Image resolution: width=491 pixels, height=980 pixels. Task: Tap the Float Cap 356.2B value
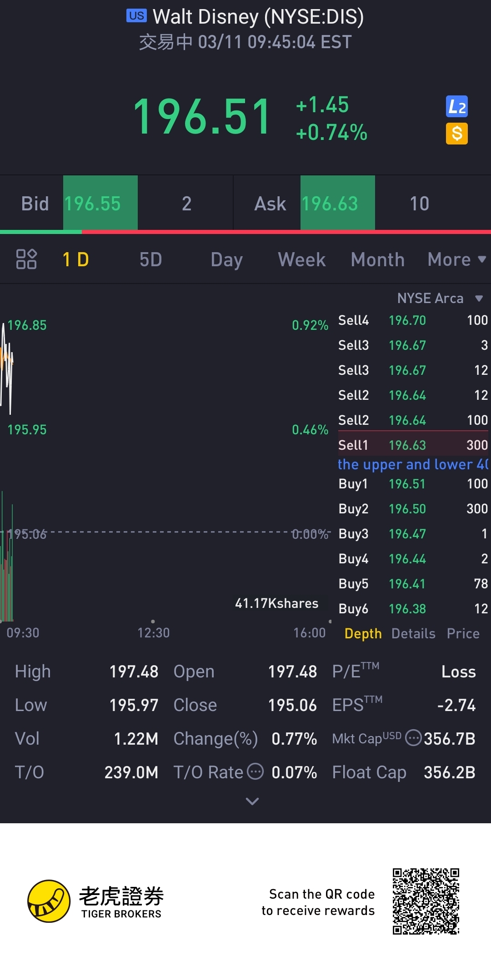click(x=450, y=772)
